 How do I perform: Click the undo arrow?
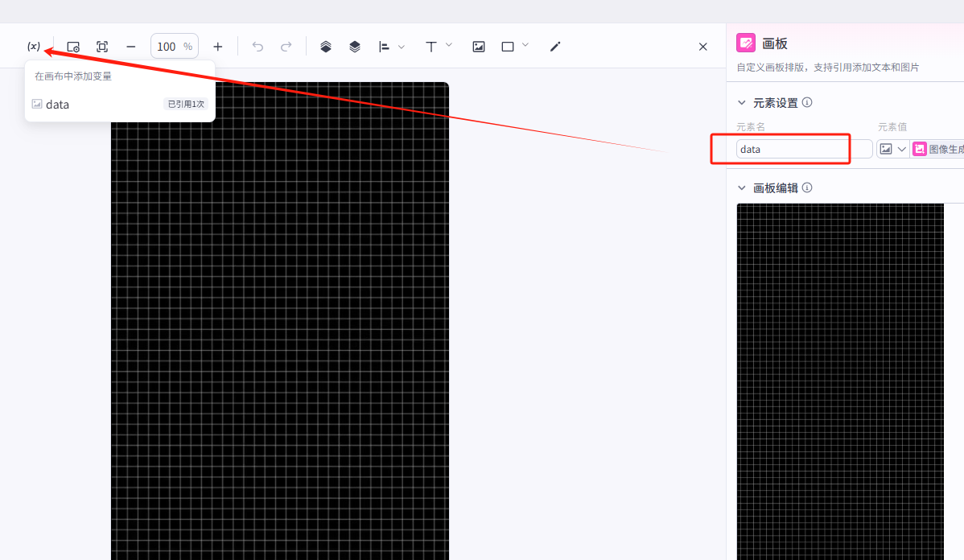point(257,47)
